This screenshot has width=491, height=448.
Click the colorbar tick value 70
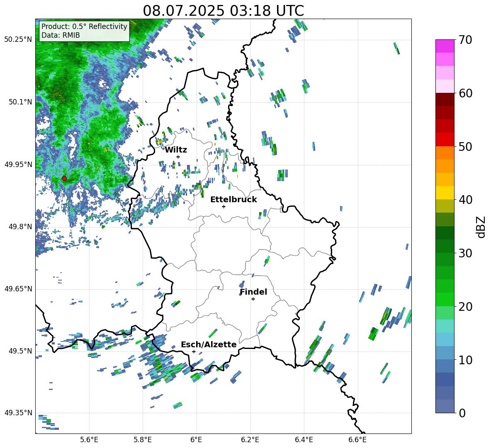pyautogui.click(x=465, y=40)
